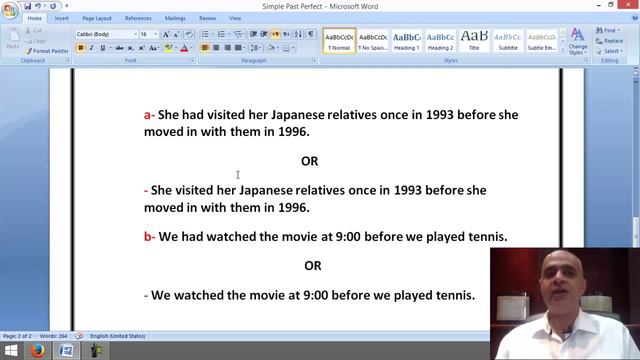Toggle Align Text Right

227,48
